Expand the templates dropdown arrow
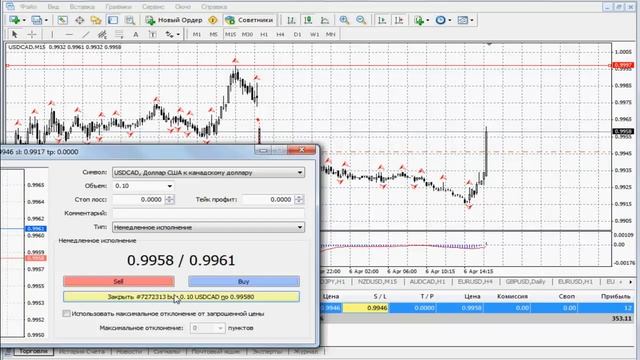 point(472,20)
